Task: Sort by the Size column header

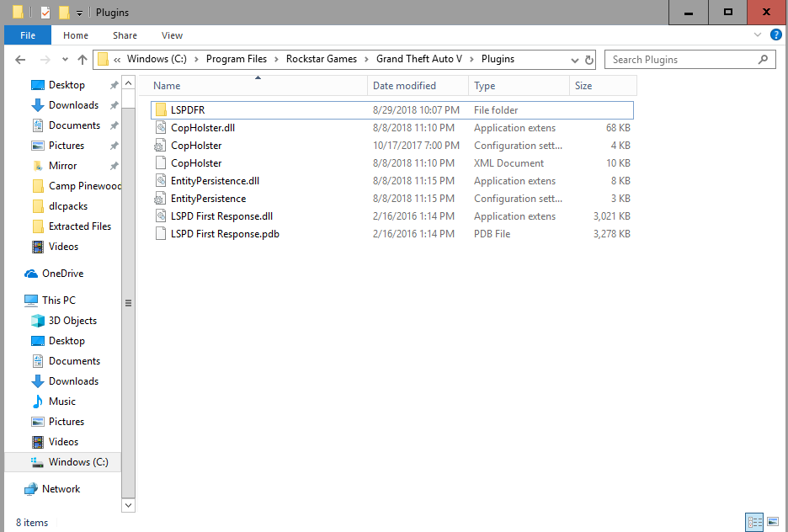Action: 603,85
